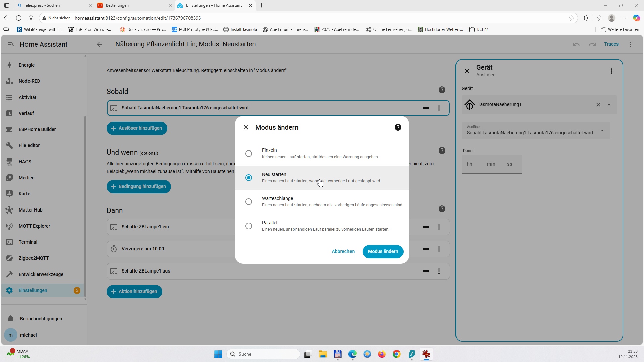Open the Benachrichtigungen bell in the sidebar
Screen dimensions: 644x362
pos(11,319)
